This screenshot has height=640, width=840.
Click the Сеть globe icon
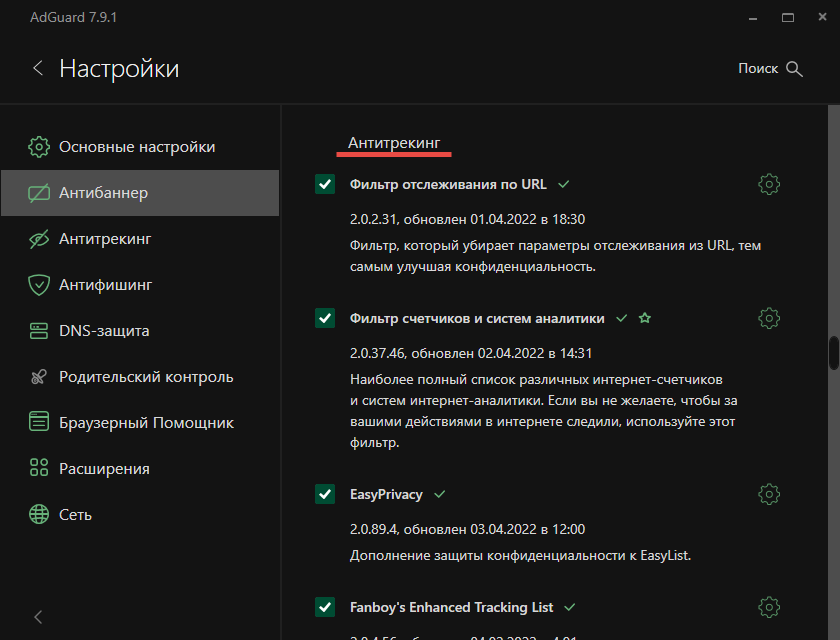coord(39,514)
